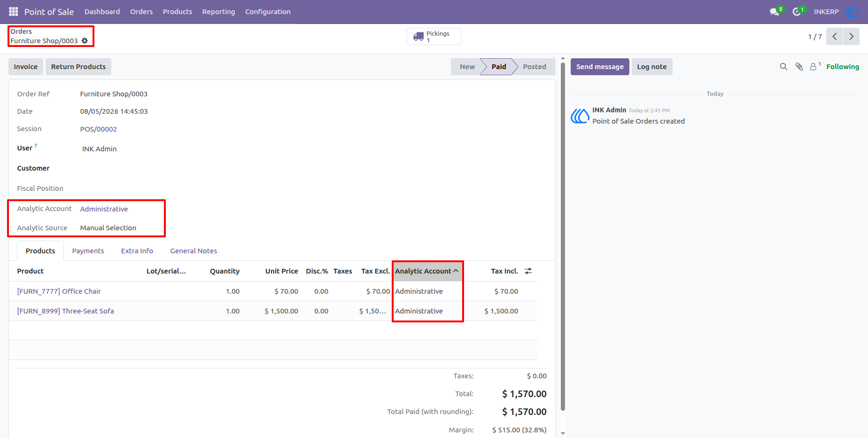Go to next record arrow
Viewport: 868px width, 438px height.
(851, 36)
